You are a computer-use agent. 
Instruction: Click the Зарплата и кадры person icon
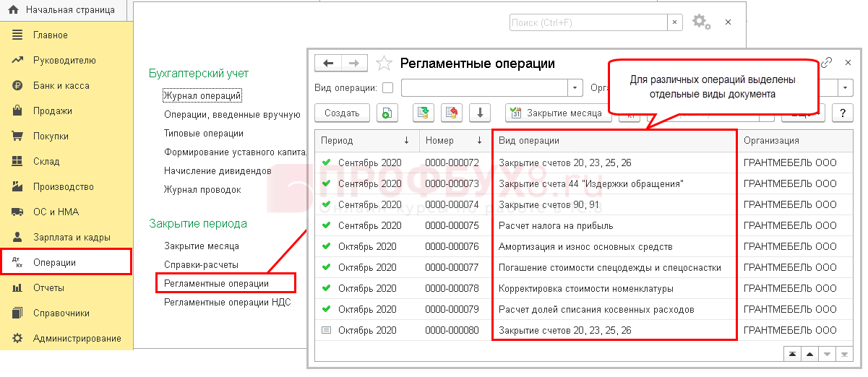click(x=17, y=238)
